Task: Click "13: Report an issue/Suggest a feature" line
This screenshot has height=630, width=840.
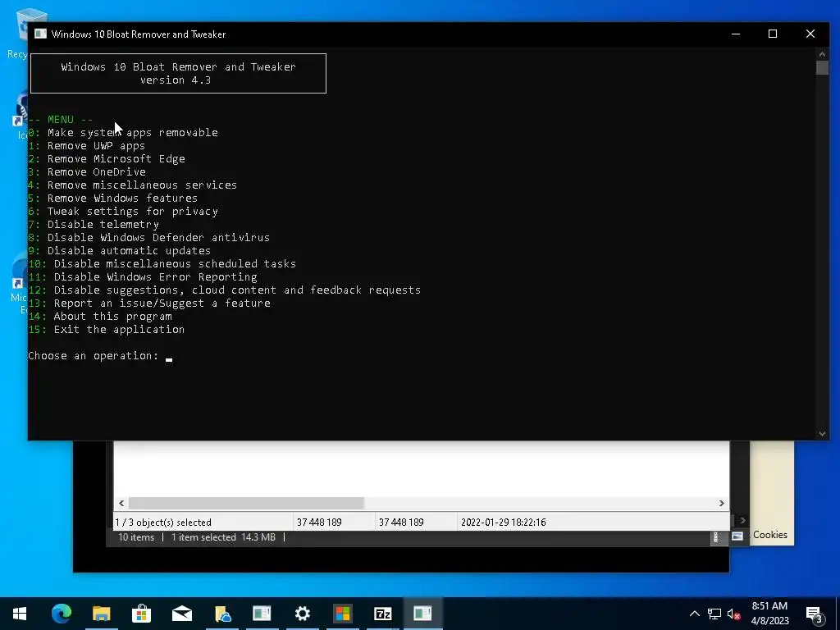Action: [x=149, y=304]
